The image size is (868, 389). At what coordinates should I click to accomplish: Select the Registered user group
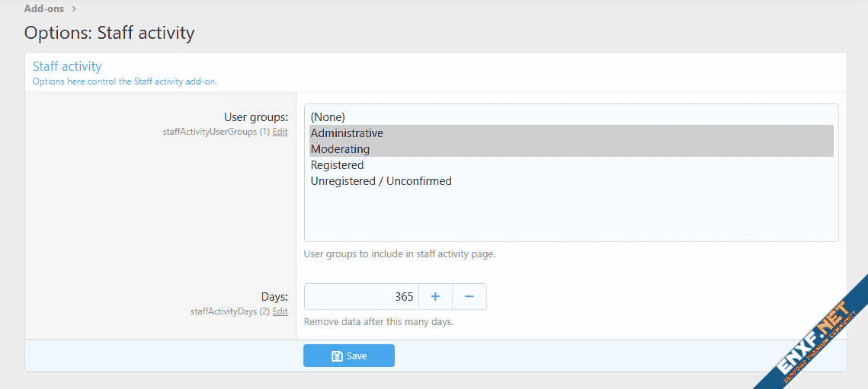(337, 165)
